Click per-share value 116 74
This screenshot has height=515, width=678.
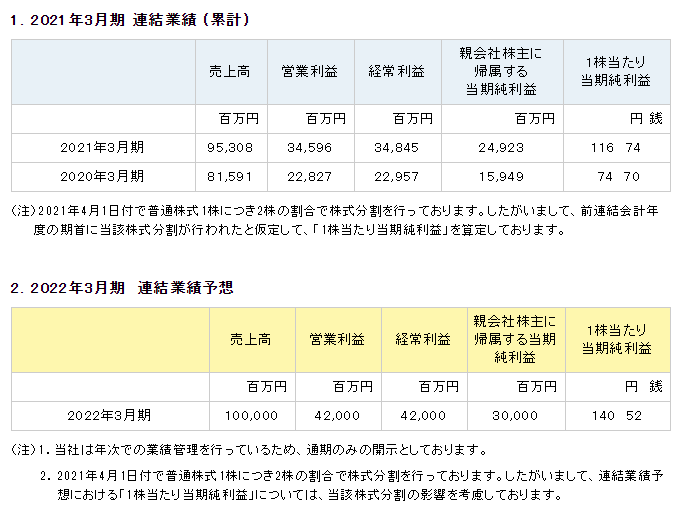(616, 148)
